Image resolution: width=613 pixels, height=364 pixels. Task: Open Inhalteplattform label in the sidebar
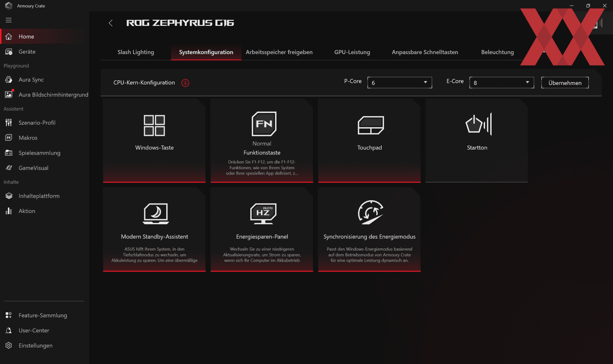39,196
